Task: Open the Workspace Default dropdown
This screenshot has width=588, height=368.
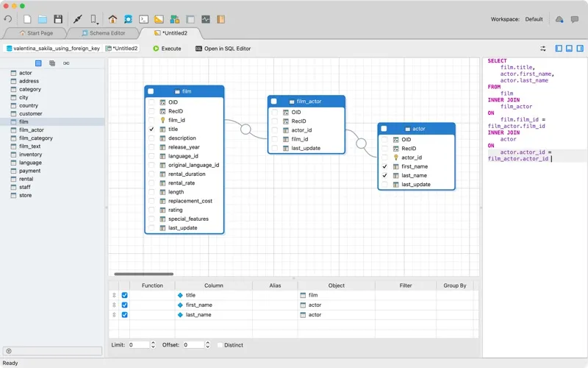Action: tap(534, 19)
